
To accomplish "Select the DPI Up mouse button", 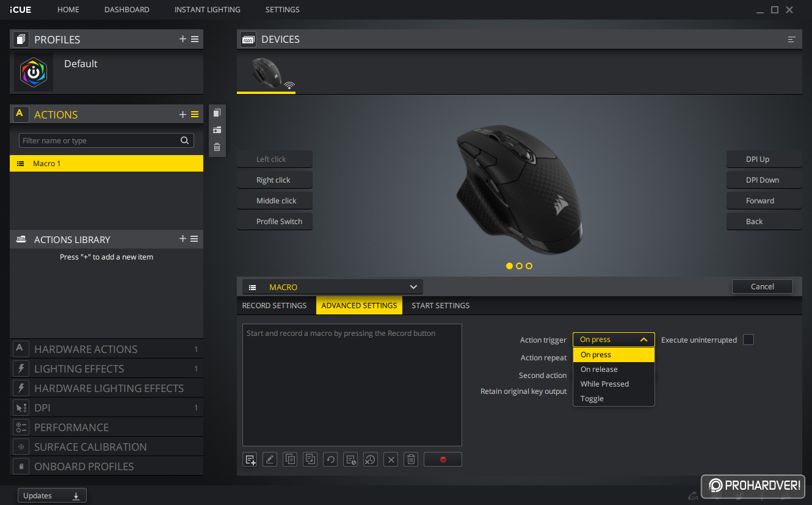I will pos(764,159).
